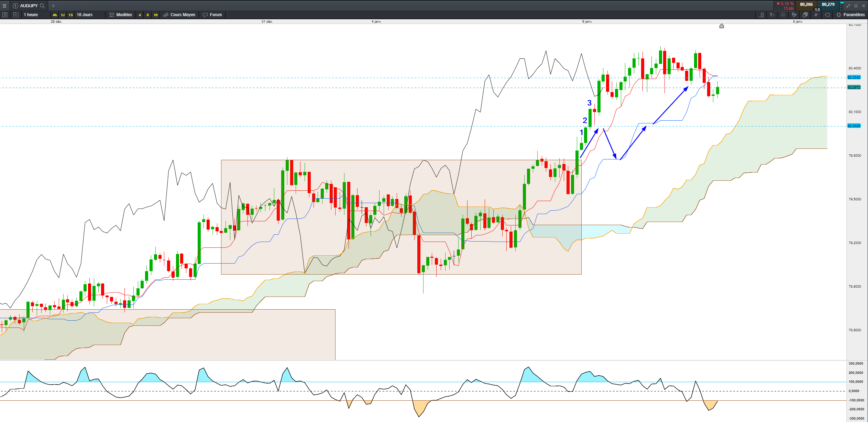
Task: Open Paramètres gear icon
Action: coord(839,15)
